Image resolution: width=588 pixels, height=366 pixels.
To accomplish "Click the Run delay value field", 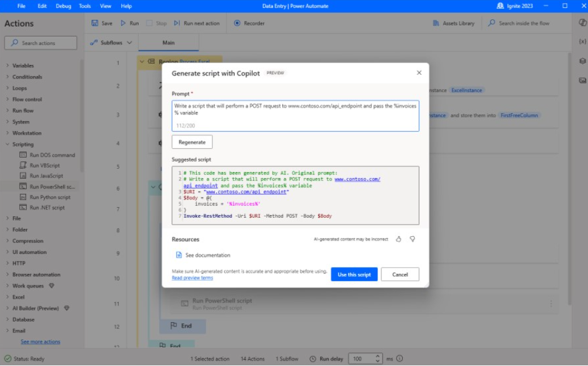I will [361, 359].
